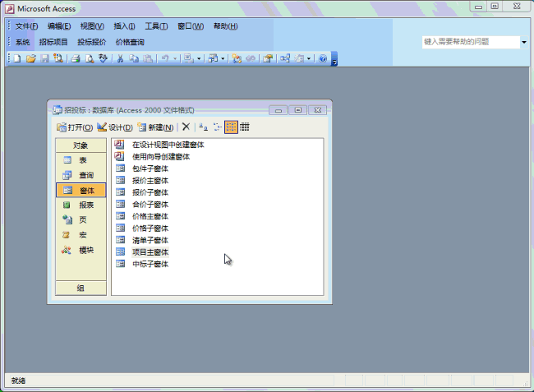Open the 价格查询 custom menu
The image size is (534, 392).
pos(130,42)
